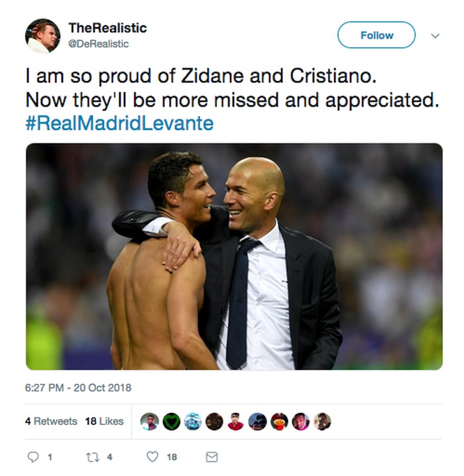The width and height of the screenshot is (464, 476).
Task: View the 4 Retweets list
Action: tap(51, 421)
